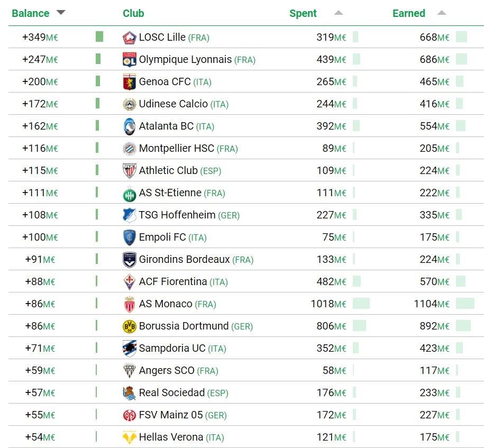Click the AS Monaco crest icon

(x=129, y=304)
